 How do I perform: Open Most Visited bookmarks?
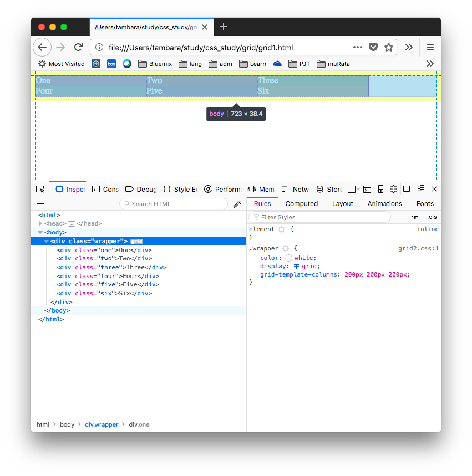coord(62,64)
